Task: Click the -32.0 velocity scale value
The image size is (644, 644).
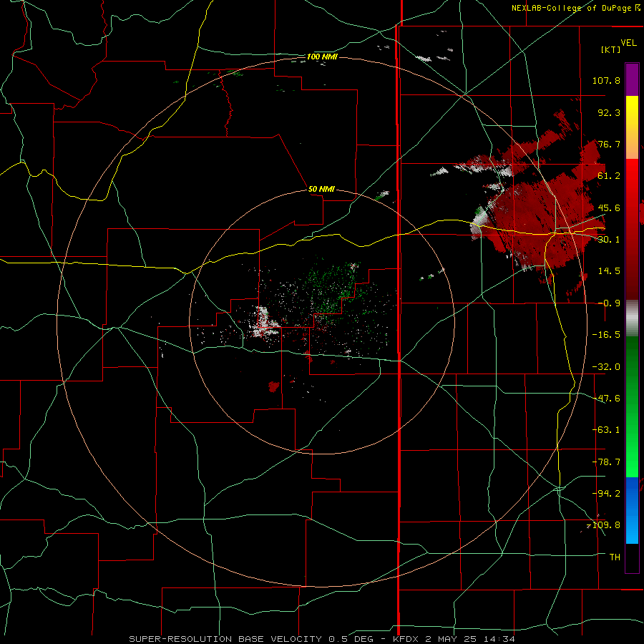Action: pos(606,367)
